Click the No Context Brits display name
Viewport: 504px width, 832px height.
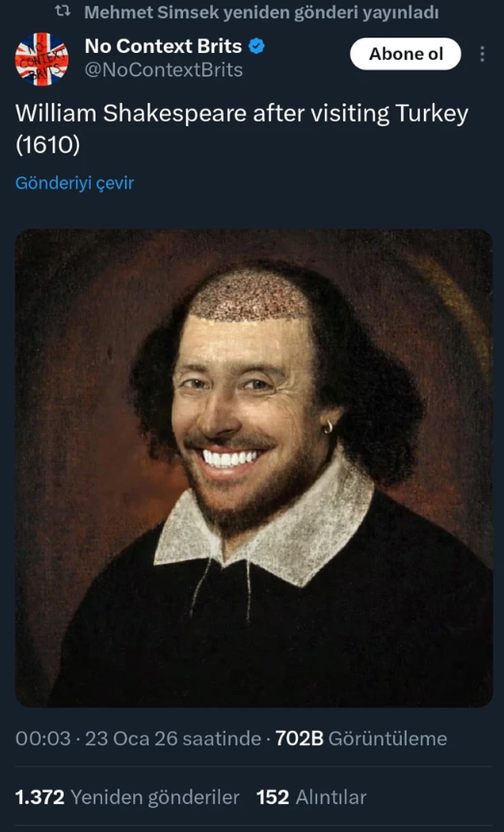click(164, 46)
